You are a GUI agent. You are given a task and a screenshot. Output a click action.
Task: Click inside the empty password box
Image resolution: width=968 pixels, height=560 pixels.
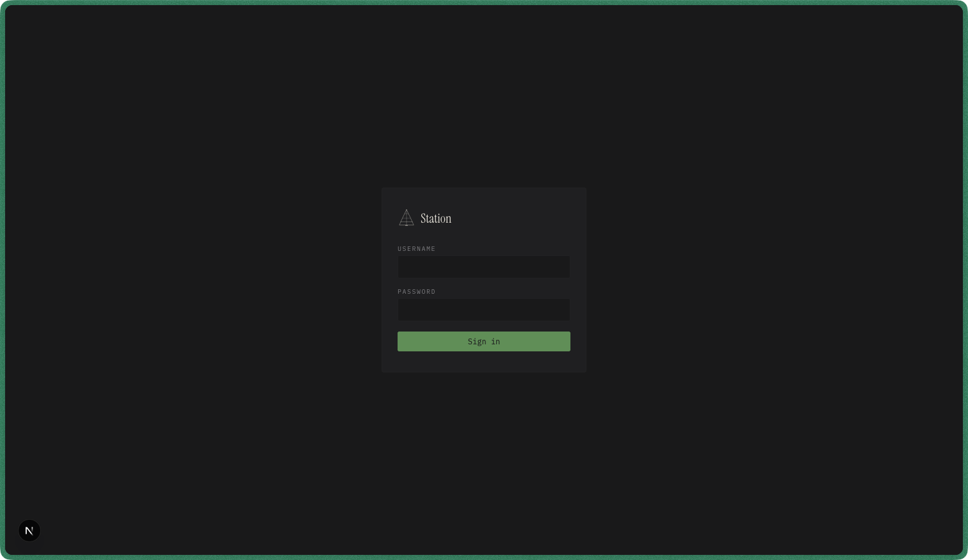[x=483, y=310]
